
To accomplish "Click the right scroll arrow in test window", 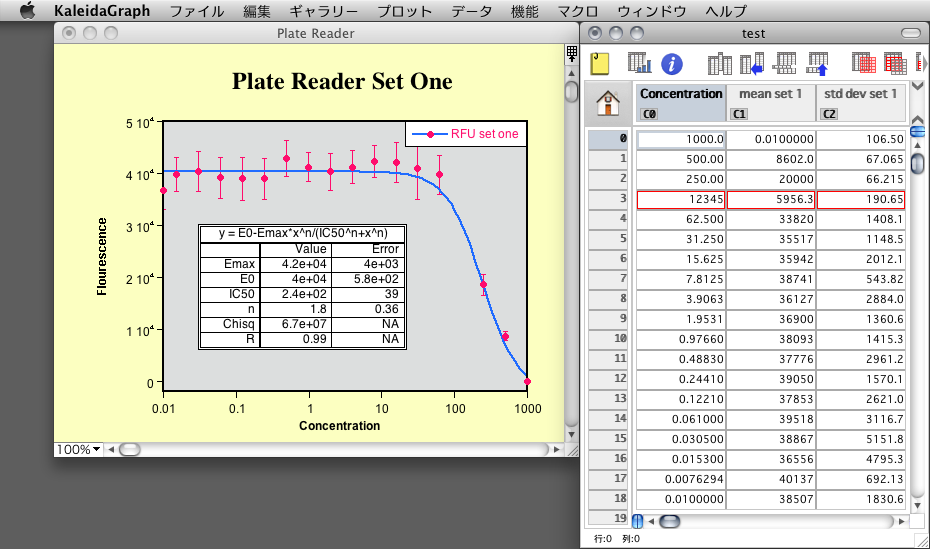I will click(x=902, y=521).
